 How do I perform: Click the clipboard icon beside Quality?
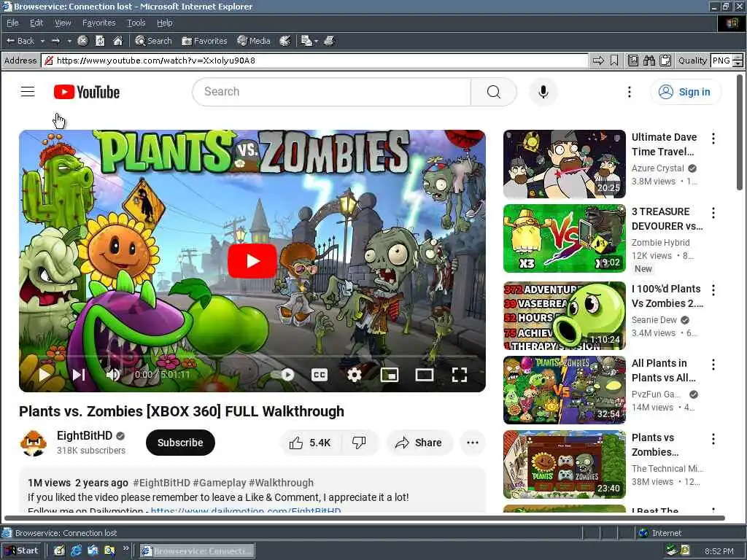pos(665,61)
